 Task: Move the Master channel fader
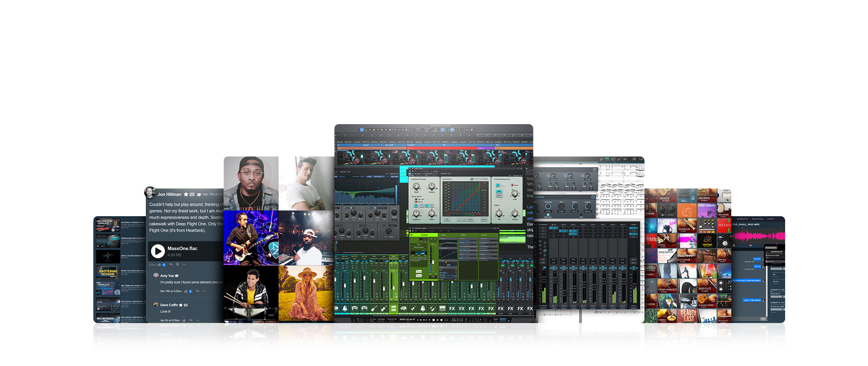coord(635,286)
